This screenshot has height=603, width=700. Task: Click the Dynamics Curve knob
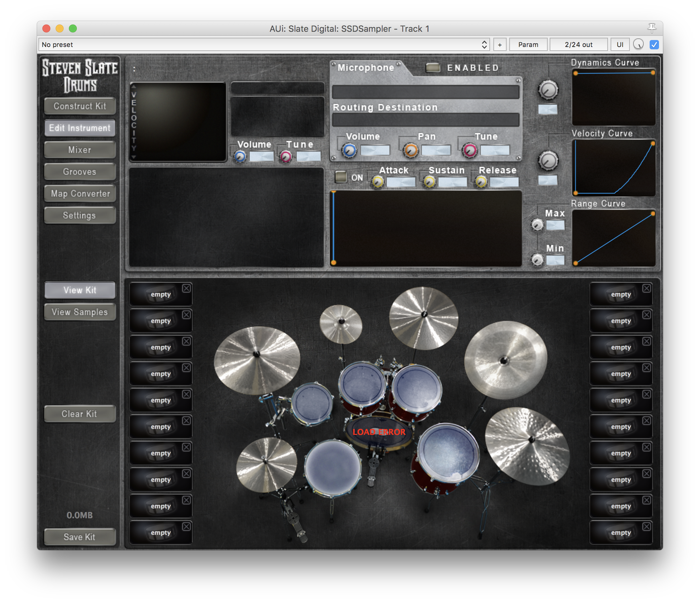pos(548,90)
